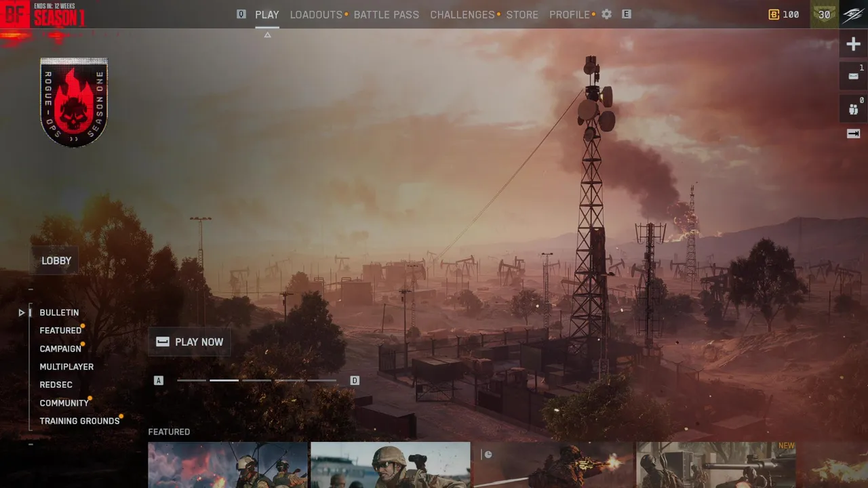Open the Battle Pass tab
Image resolution: width=868 pixels, height=488 pixels.
point(387,14)
